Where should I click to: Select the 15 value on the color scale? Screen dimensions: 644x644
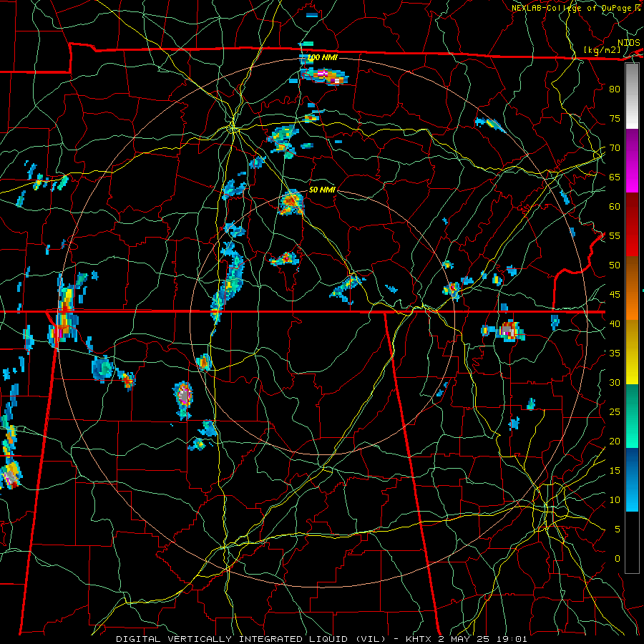tap(615, 470)
